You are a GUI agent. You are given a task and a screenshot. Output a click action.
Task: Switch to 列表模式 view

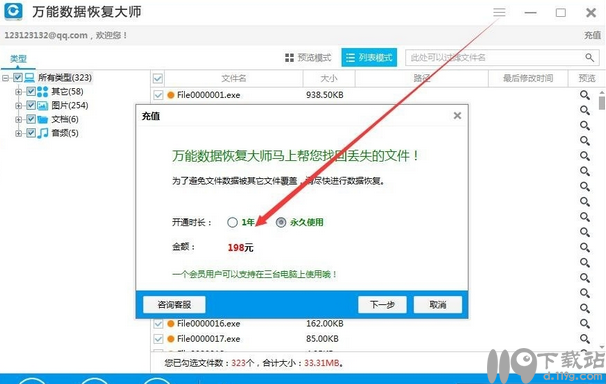point(369,58)
